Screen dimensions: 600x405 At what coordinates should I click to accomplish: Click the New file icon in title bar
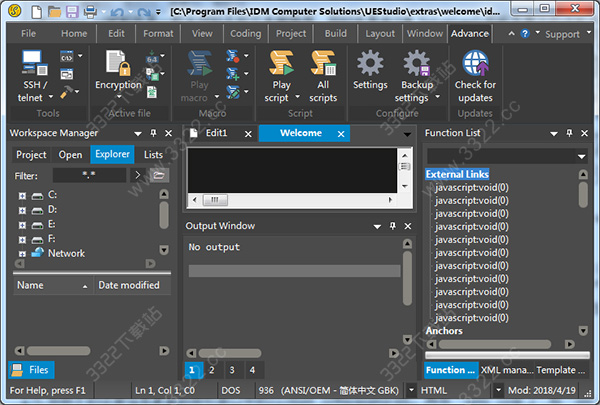pos(36,12)
